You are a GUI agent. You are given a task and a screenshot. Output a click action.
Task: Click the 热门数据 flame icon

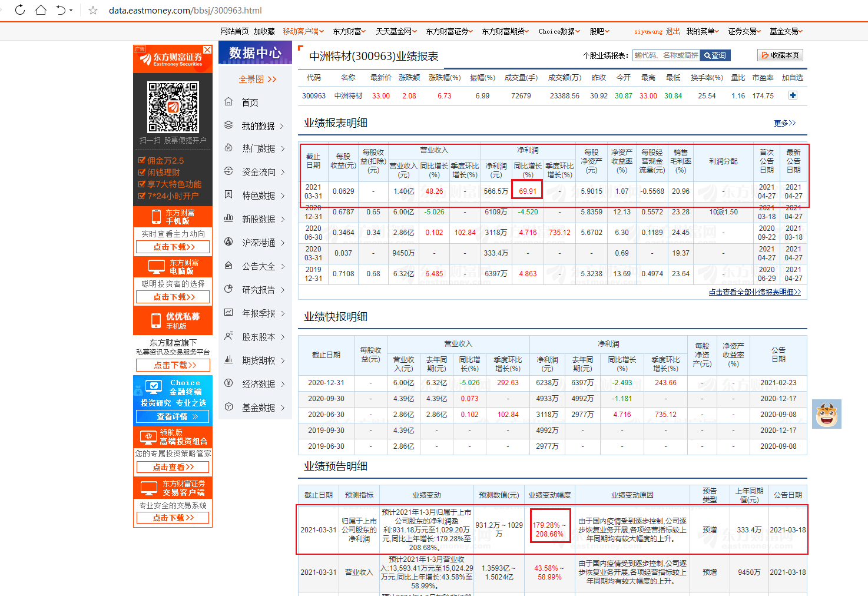pyautogui.click(x=228, y=148)
